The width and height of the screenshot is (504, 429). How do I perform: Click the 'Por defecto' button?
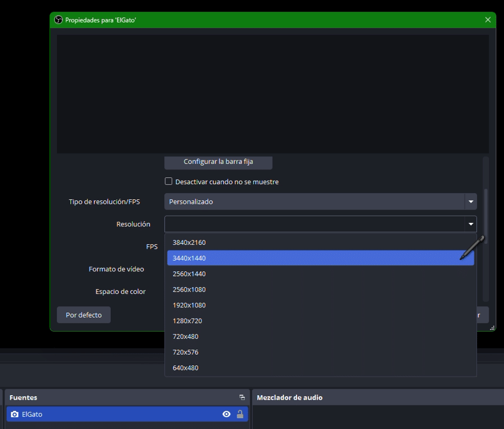click(x=84, y=315)
